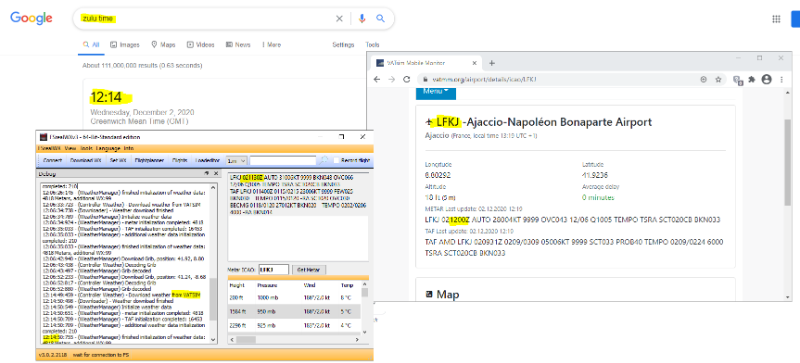Open the Flightplanner toolbar button
The height and width of the screenshot is (363, 800).
point(149,160)
